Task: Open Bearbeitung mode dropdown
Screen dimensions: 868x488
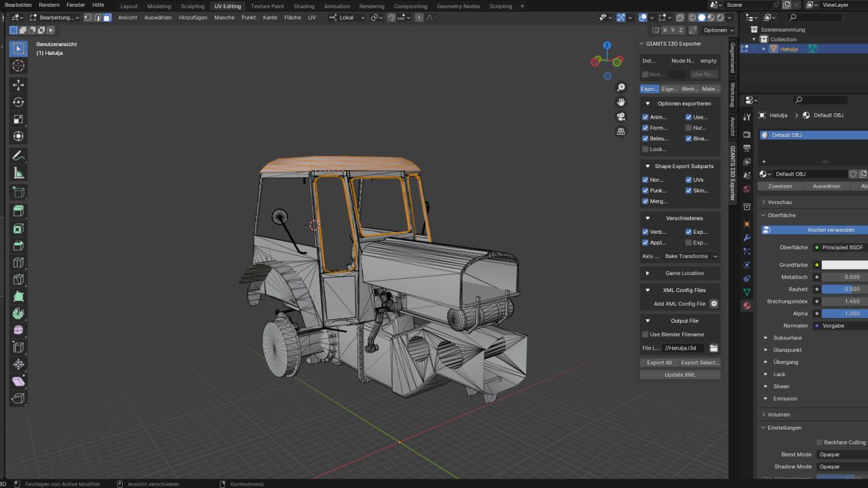Action: point(54,18)
